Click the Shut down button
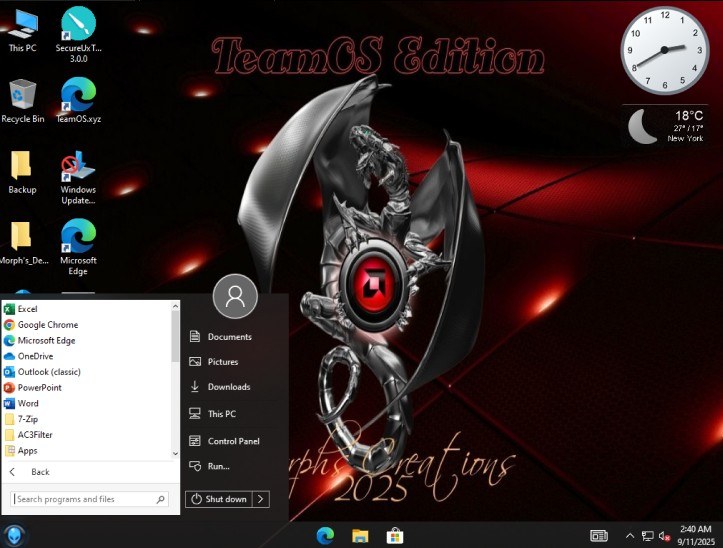Screen dimensions: 723x548 click(x=219, y=499)
